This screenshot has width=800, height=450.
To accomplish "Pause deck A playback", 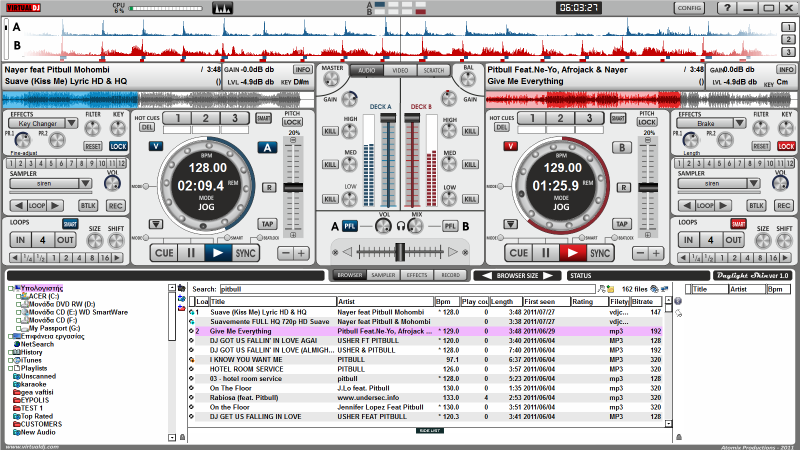I will click(x=191, y=253).
